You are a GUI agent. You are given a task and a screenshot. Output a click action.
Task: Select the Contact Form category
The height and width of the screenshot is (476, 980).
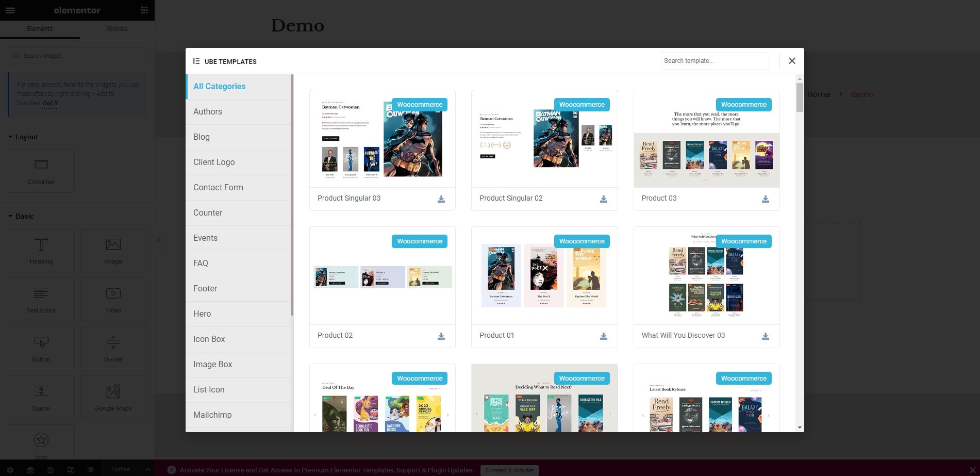(238, 188)
